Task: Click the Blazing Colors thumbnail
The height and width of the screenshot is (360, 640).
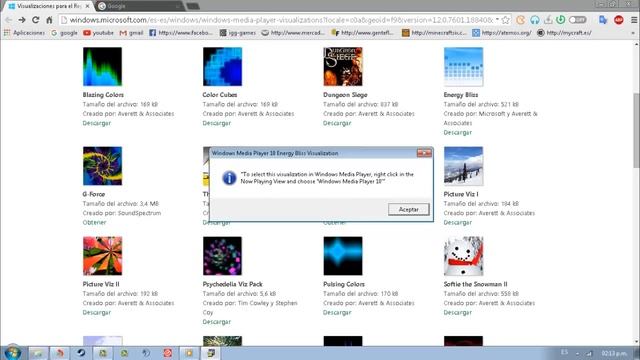Action: [102, 67]
